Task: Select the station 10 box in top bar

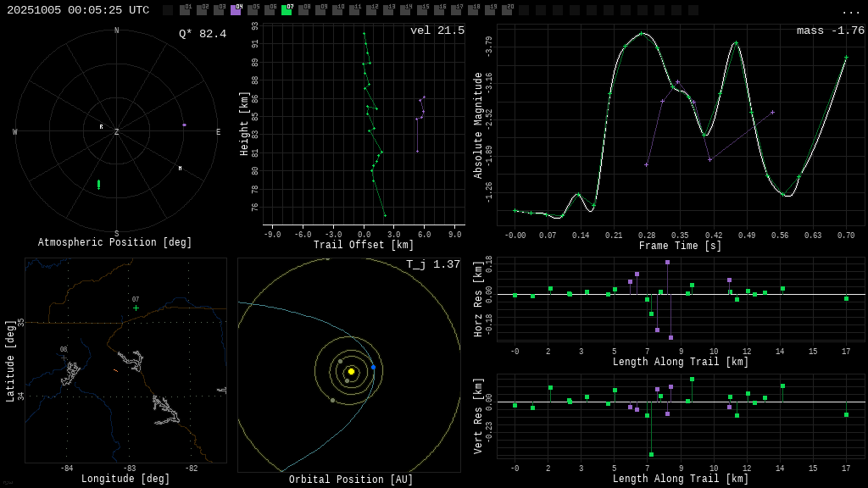Action: [x=337, y=10]
